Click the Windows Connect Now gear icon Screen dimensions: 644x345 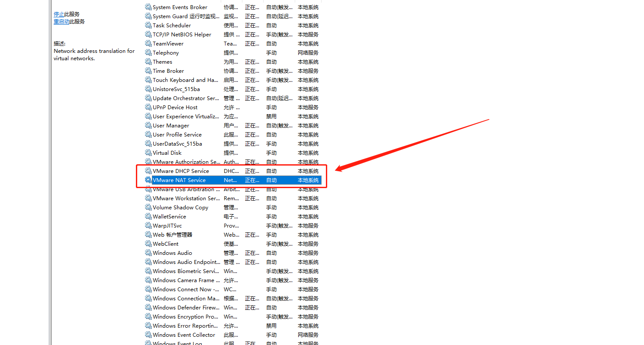[x=148, y=290]
